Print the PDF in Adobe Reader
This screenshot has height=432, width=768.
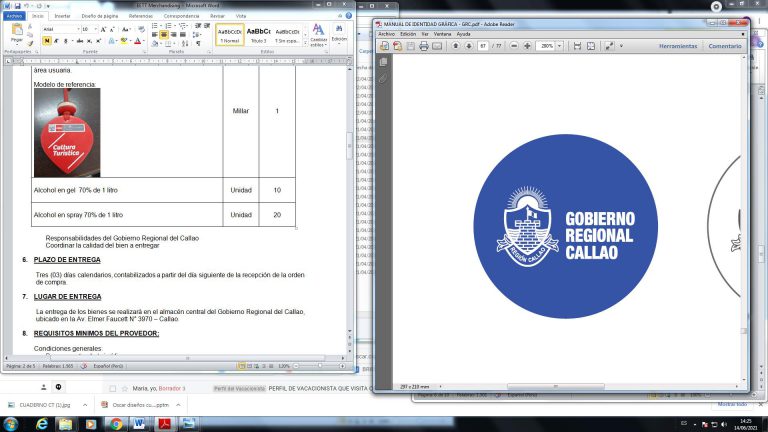[x=424, y=46]
